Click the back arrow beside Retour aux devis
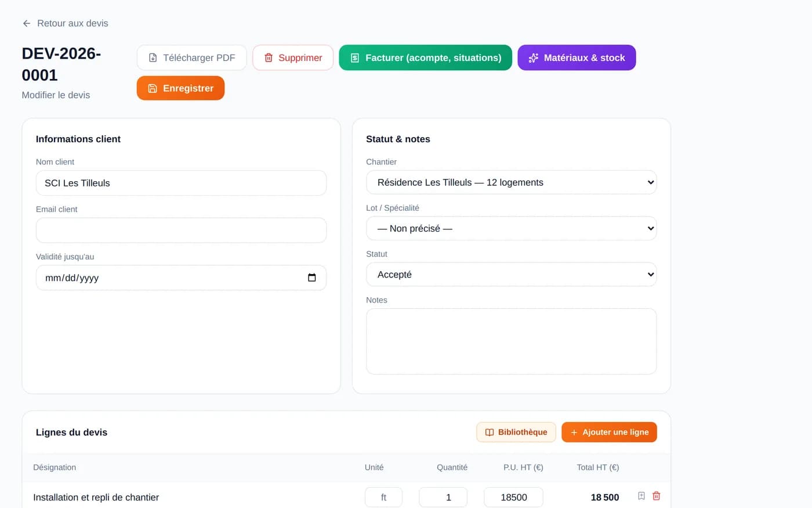 coord(27,23)
